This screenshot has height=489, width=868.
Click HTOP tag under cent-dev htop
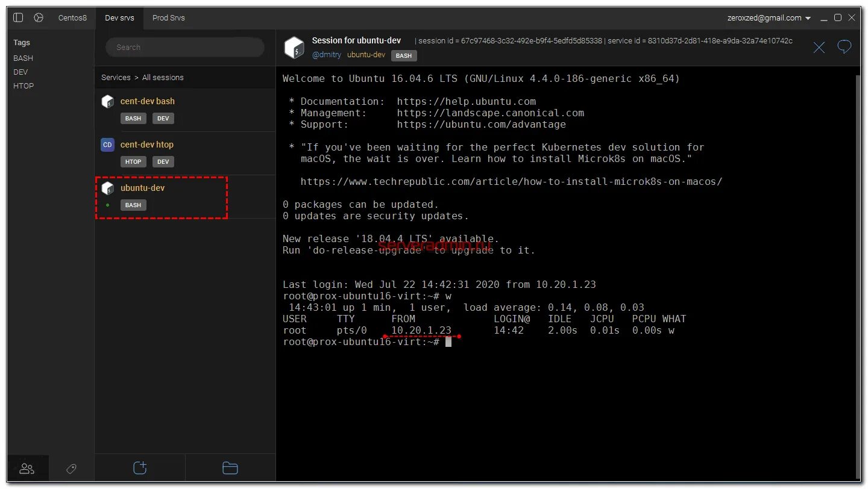(x=133, y=162)
